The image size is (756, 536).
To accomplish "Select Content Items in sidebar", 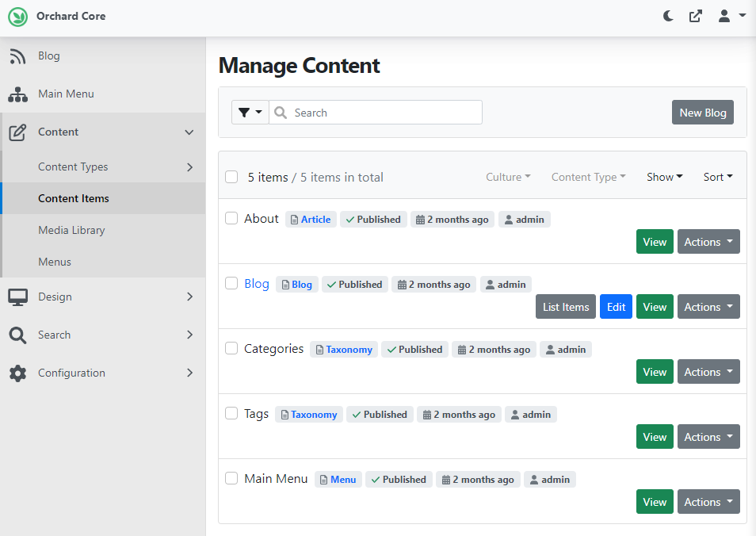I will pos(103,198).
